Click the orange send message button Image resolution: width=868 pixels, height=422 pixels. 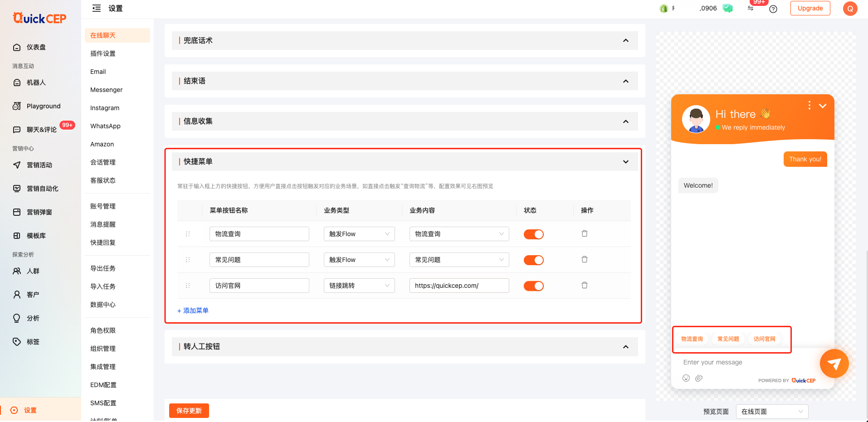click(x=834, y=364)
